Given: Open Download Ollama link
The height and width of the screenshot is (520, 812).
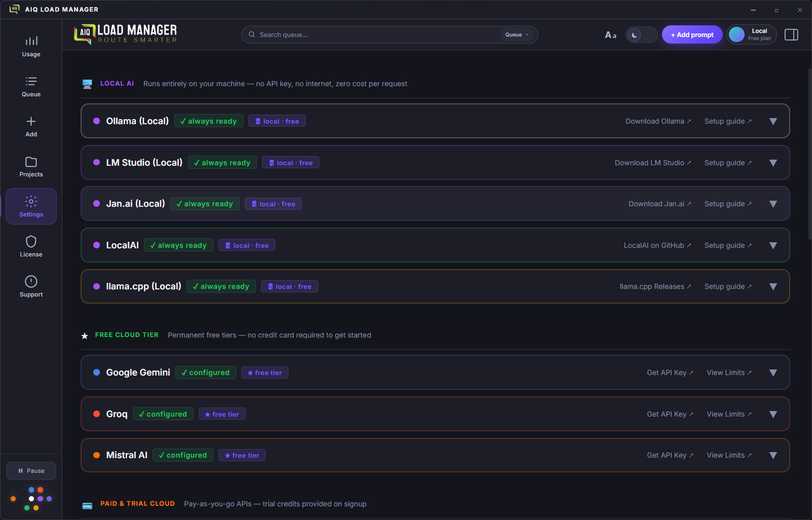Looking at the screenshot, I should click(658, 121).
